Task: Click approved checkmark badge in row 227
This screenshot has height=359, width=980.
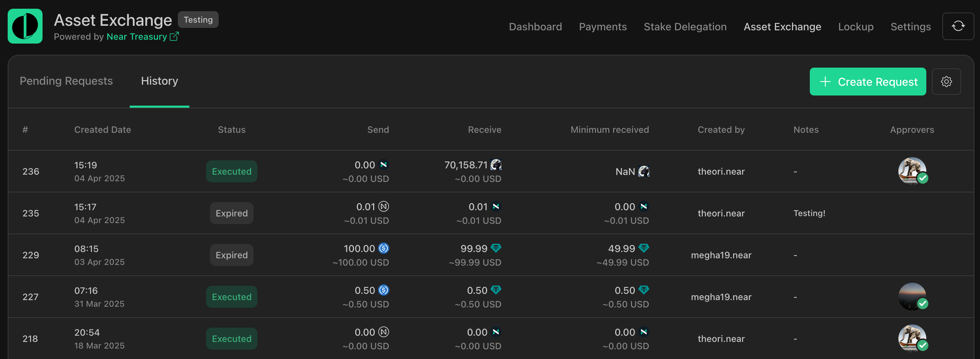Action: tap(922, 304)
